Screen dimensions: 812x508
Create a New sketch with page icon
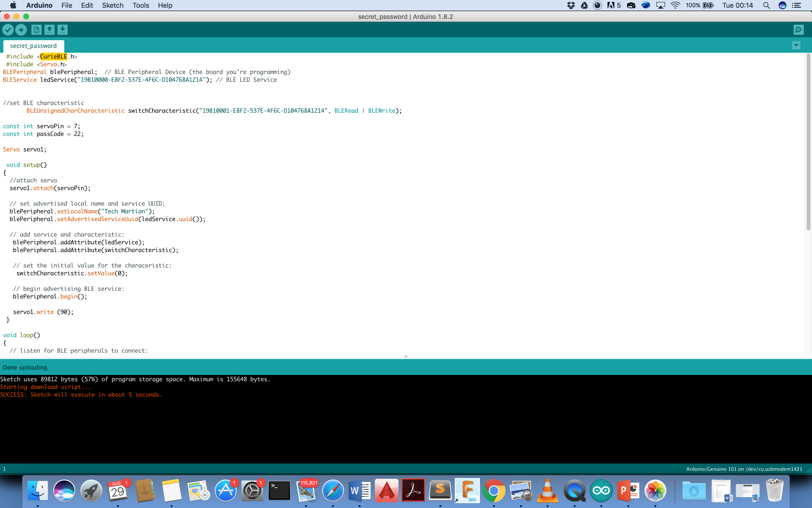tap(36, 30)
